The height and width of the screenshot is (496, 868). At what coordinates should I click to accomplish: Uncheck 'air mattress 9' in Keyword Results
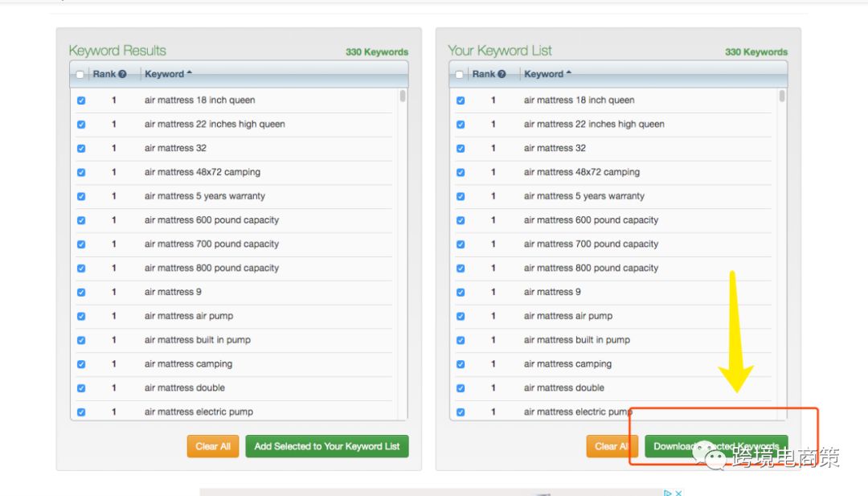click(81, 293)
